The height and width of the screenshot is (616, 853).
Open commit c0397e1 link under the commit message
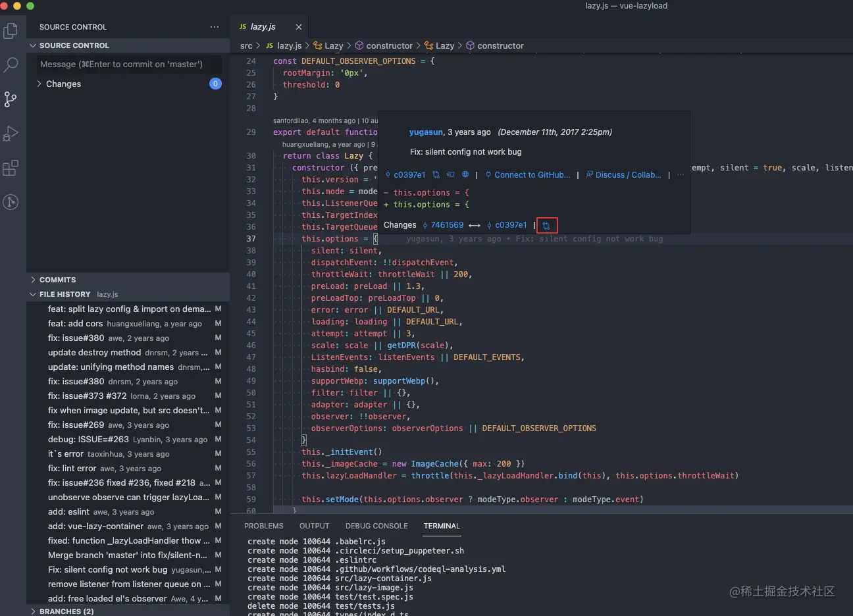tap(405, 175)
